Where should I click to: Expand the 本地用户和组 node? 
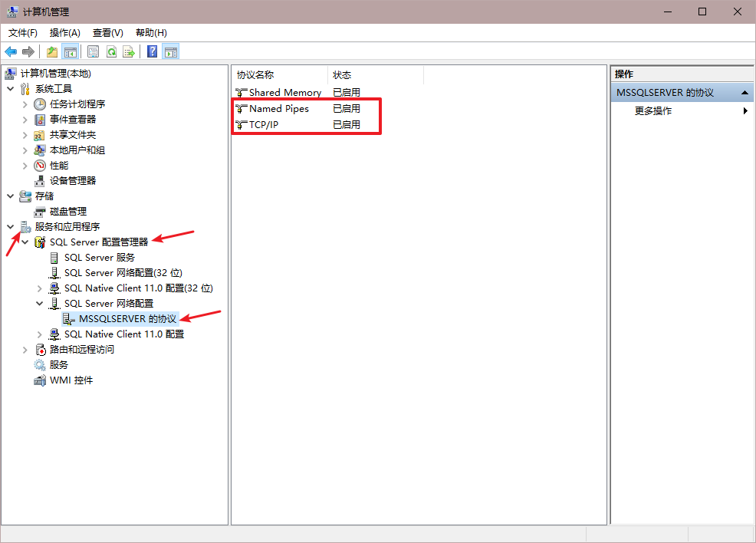click(25, 150)
